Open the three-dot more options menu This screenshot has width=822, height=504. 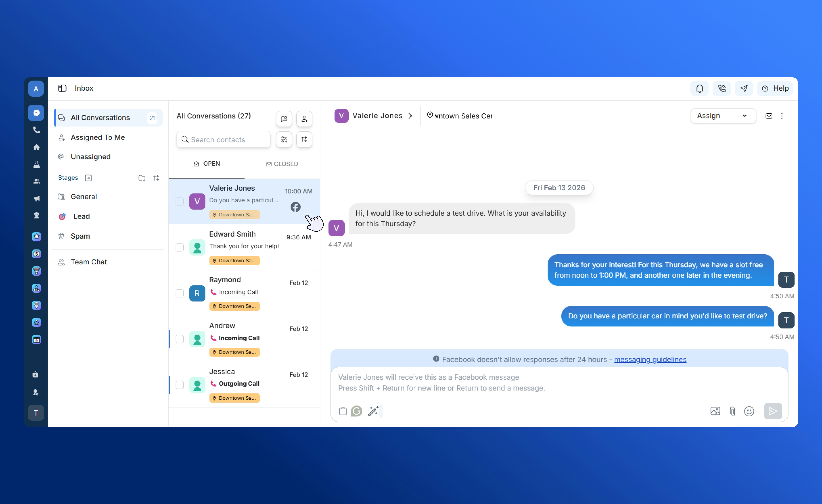782,116
